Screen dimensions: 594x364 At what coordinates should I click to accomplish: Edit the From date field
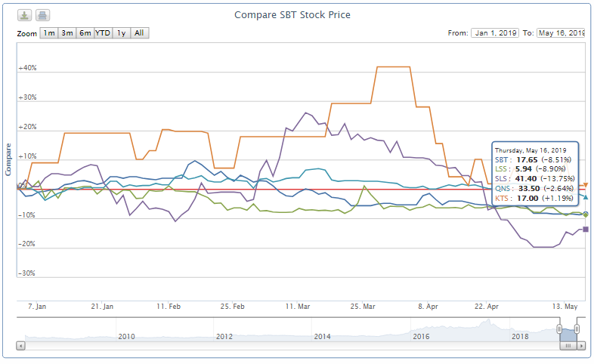tap(494, 33)
